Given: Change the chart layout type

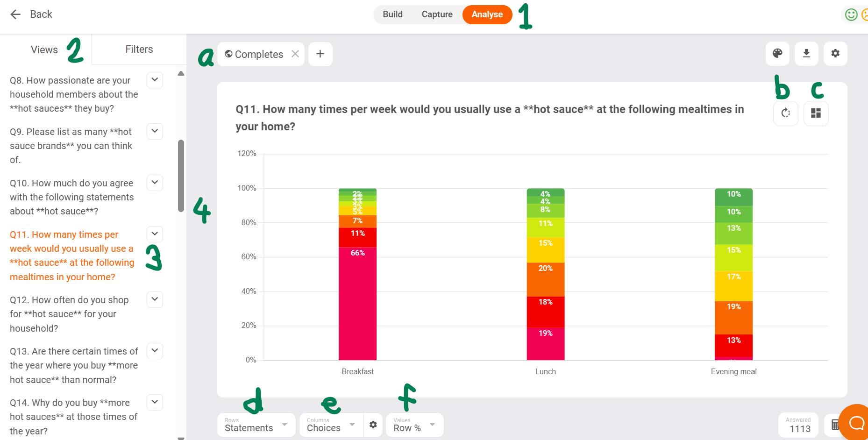Looking at the screenshot, I should (816, 113).
